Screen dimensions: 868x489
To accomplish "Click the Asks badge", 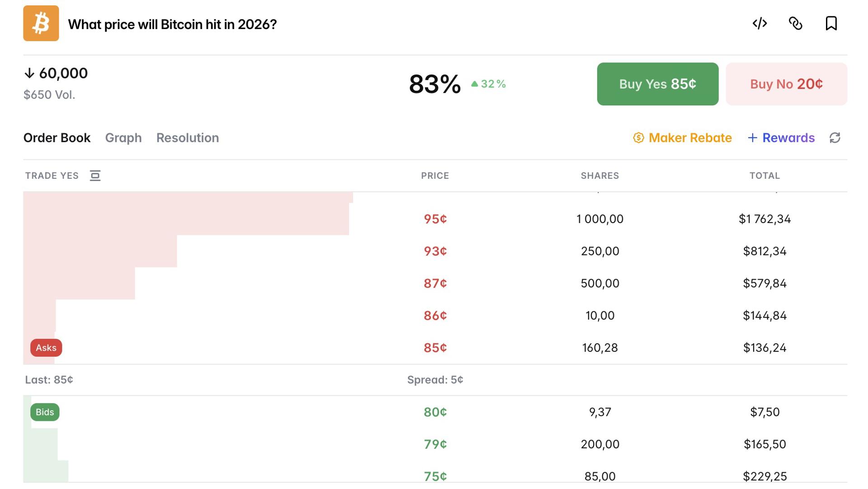I will pyautogui.click(x=46, y=348).
